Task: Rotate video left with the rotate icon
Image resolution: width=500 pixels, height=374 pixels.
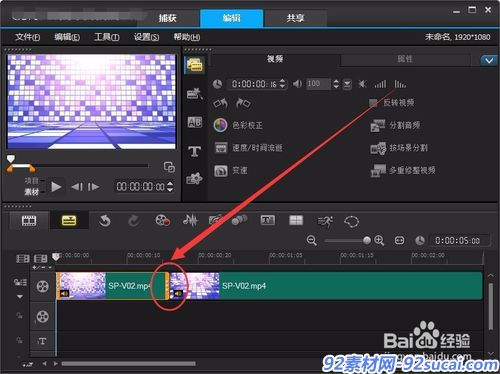Action: [x=220, y=104]
